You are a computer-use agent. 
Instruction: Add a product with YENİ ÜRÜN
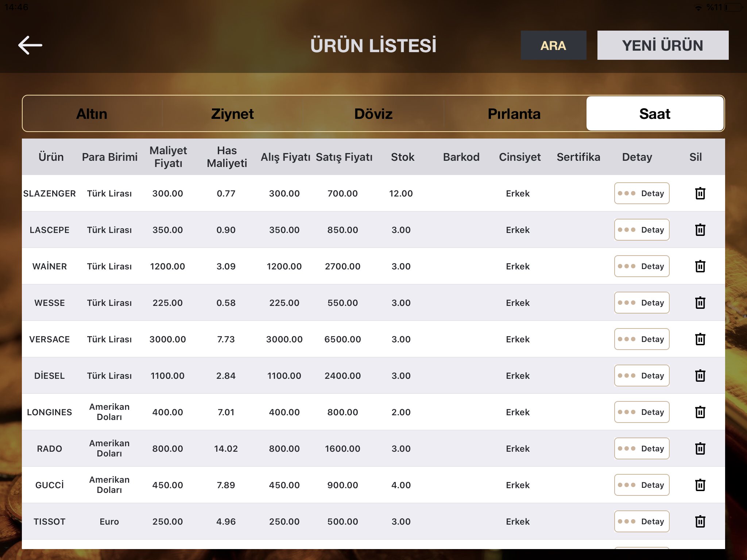tap(663, 45)
